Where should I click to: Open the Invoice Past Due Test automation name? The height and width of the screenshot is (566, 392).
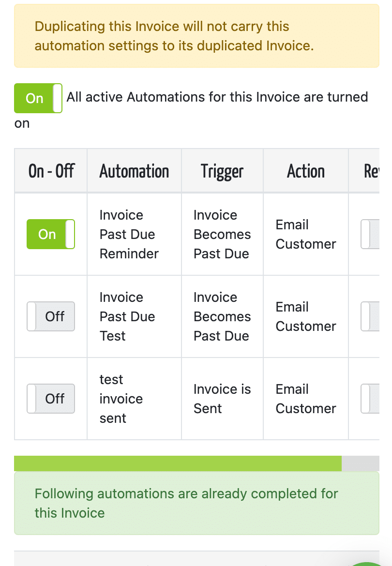click(127, 316)
